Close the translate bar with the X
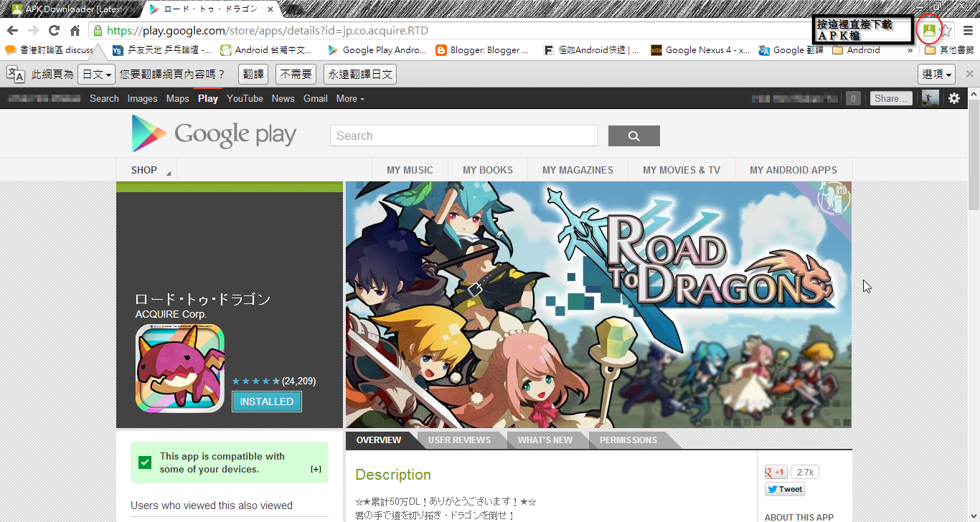The width and height of the screenshot is (980, 522). (x=969, y=74)
